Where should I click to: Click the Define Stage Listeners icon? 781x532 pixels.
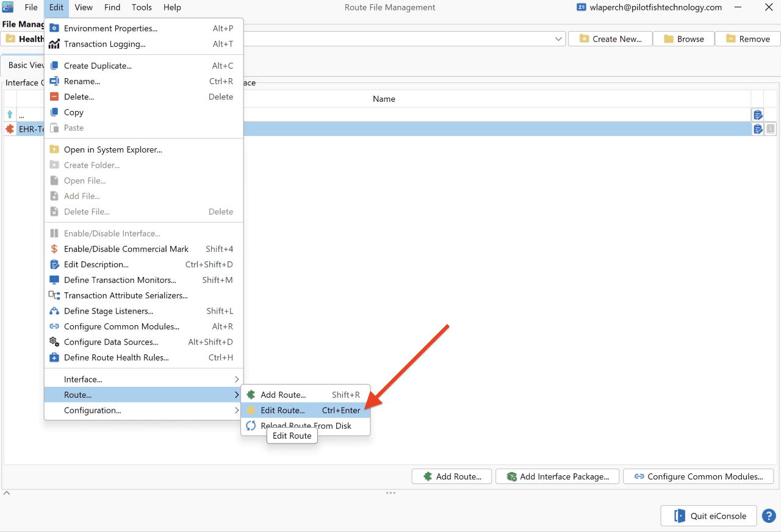54,311
